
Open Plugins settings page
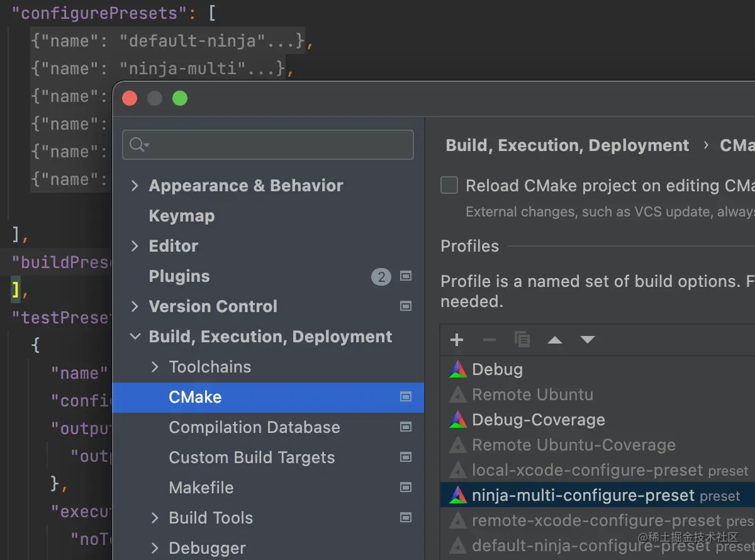[179, 276]
